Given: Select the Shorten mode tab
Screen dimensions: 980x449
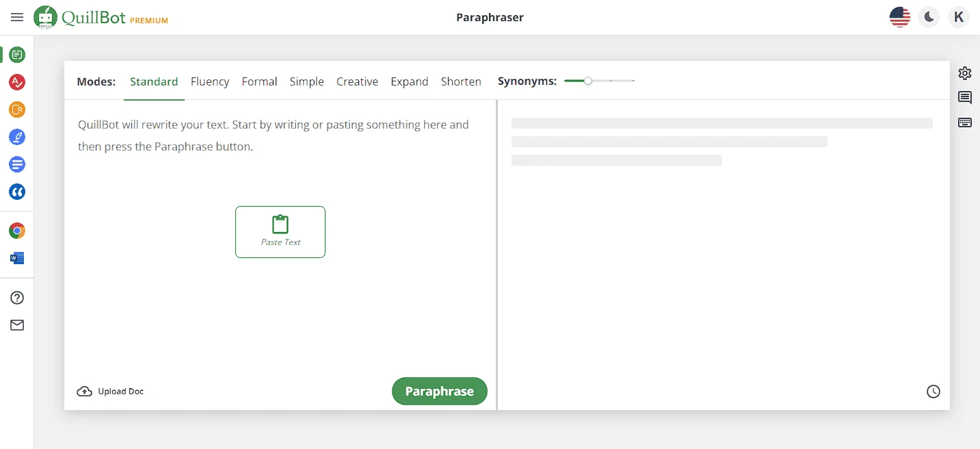Looking at the screenshot, I should click(461, 81).
